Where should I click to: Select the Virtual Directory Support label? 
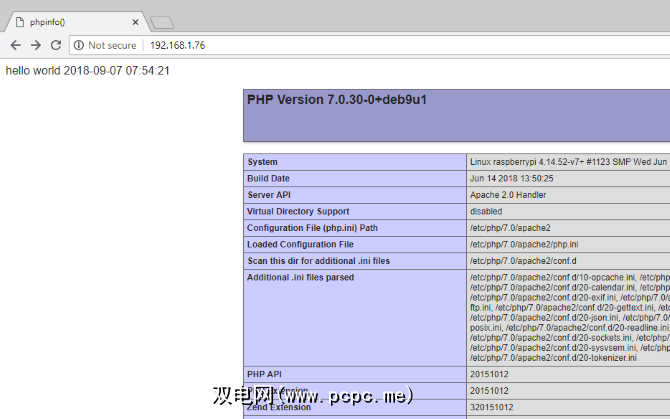(x=298, y=211)
